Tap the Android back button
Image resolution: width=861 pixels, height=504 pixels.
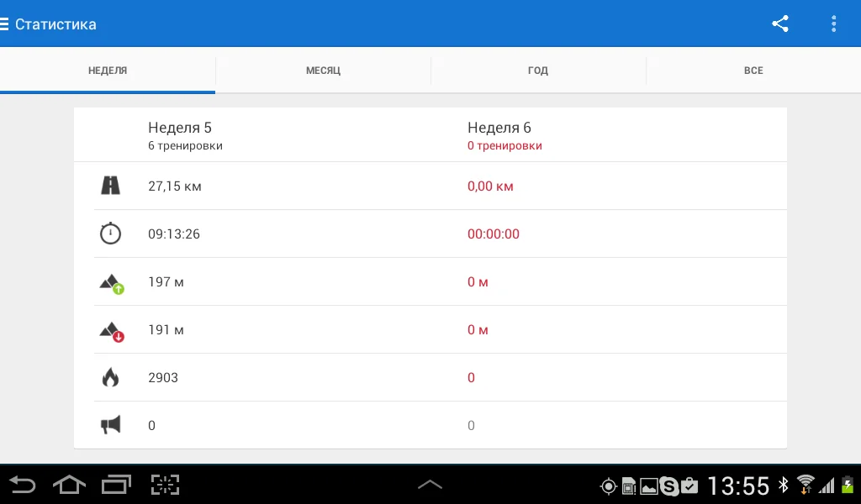[23, 485]
